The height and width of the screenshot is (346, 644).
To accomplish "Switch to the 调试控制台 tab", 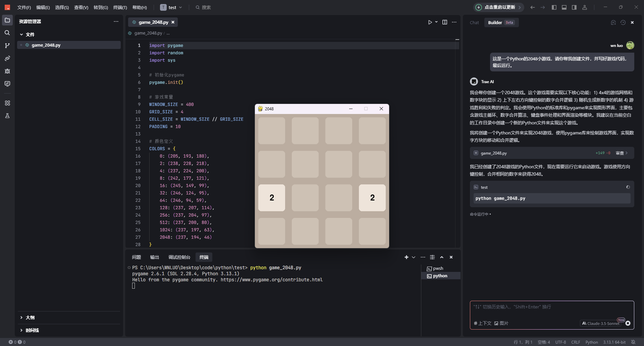I will tap(179, 257).
